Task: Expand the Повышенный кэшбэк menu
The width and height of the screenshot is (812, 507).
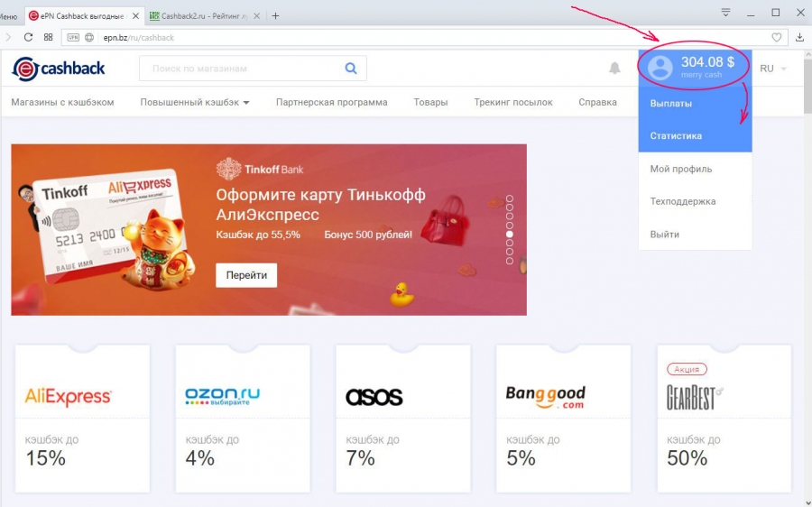Action: (195, 102)
